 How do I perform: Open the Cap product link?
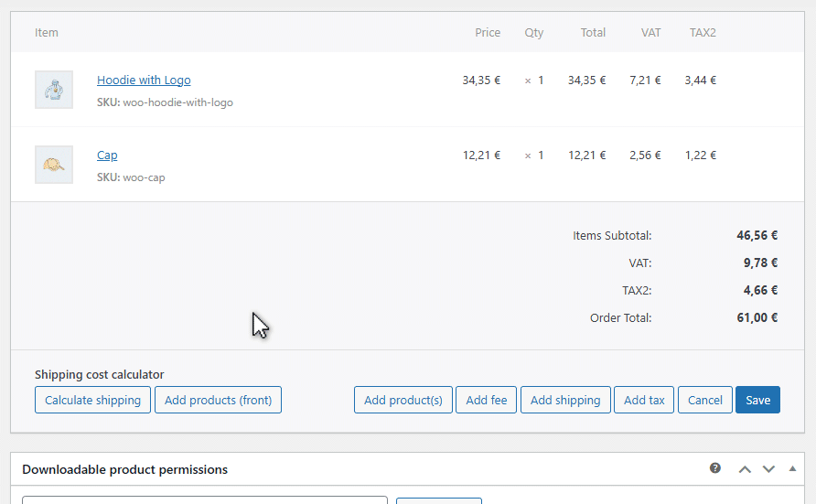[x=107, y=155]
